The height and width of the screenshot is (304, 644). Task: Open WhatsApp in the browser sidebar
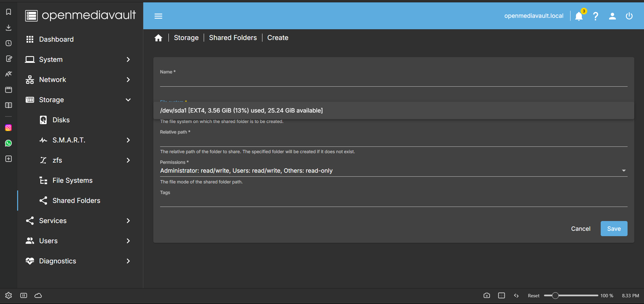point(8,143)
